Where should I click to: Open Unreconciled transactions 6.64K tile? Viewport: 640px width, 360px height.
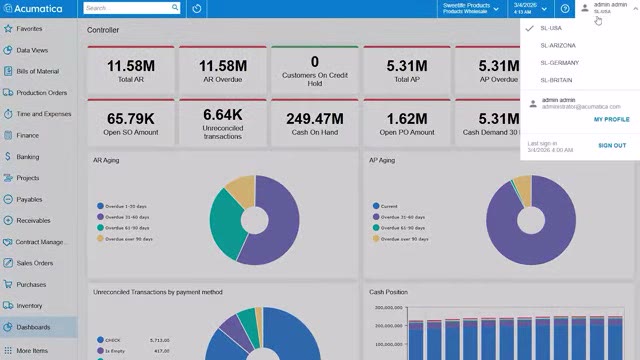click(x=223, y=122)
